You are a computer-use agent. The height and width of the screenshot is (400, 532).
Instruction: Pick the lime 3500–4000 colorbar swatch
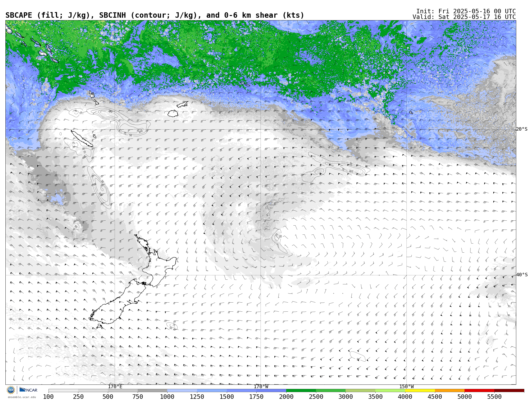[x=390, y=390]
